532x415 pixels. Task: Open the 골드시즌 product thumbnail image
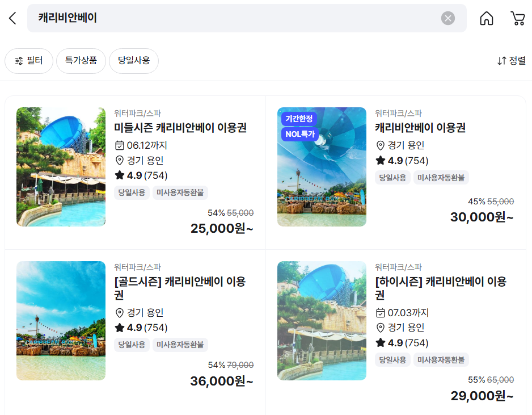click(x=61, y=321)
